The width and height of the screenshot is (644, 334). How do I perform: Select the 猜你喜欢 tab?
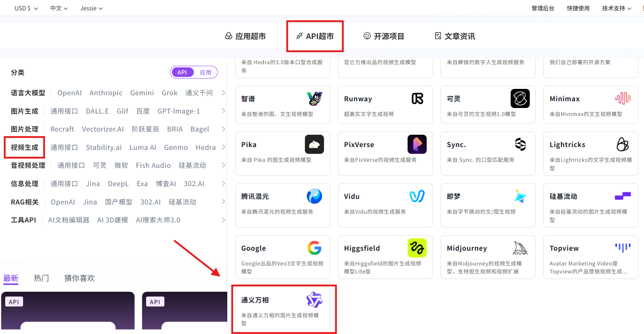pyautogui.click(x=80, y=278)
